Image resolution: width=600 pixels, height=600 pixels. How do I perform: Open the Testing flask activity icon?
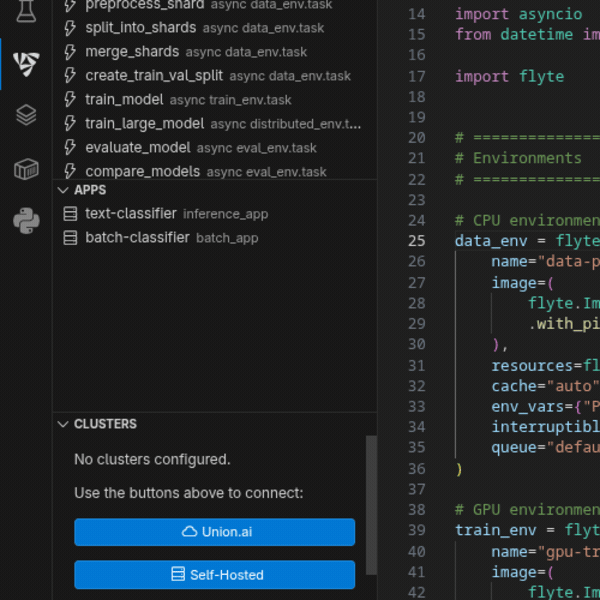pos(26,11)
